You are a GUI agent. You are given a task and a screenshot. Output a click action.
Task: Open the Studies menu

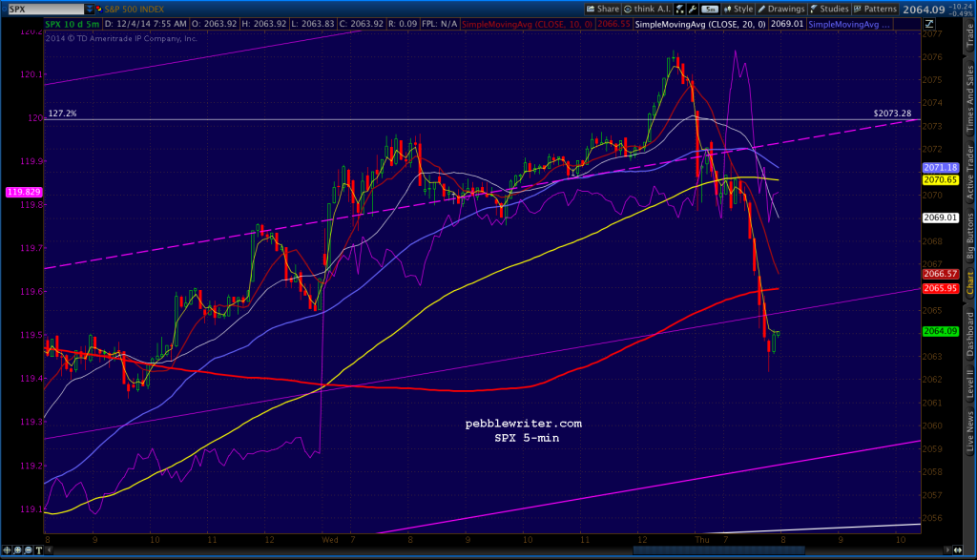(829, 9)
